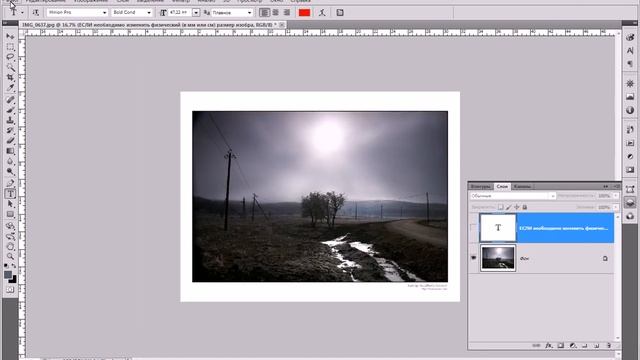The image size is (640, 360).
Task: Open the anti-aliasing method dropdown
Action: 249,13
